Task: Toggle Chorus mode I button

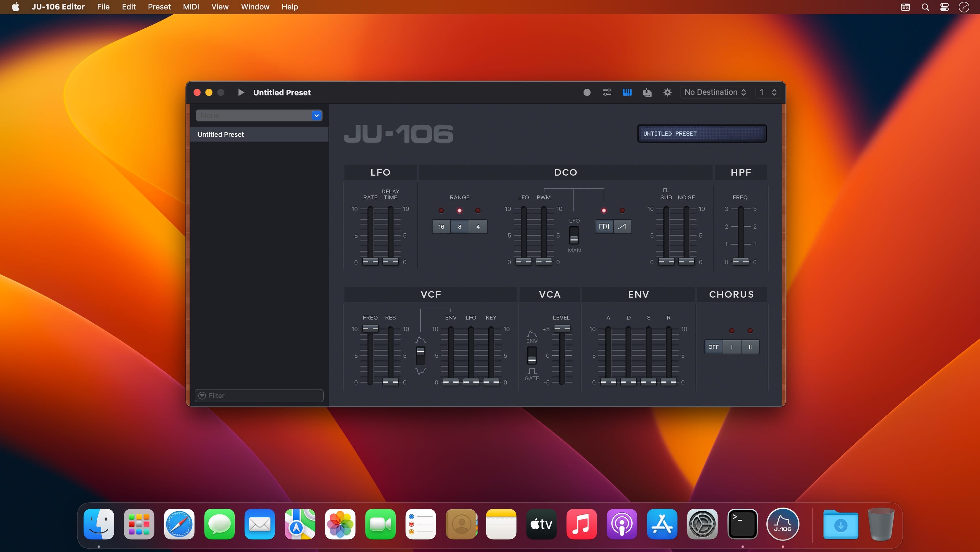Action: [732, 346]
